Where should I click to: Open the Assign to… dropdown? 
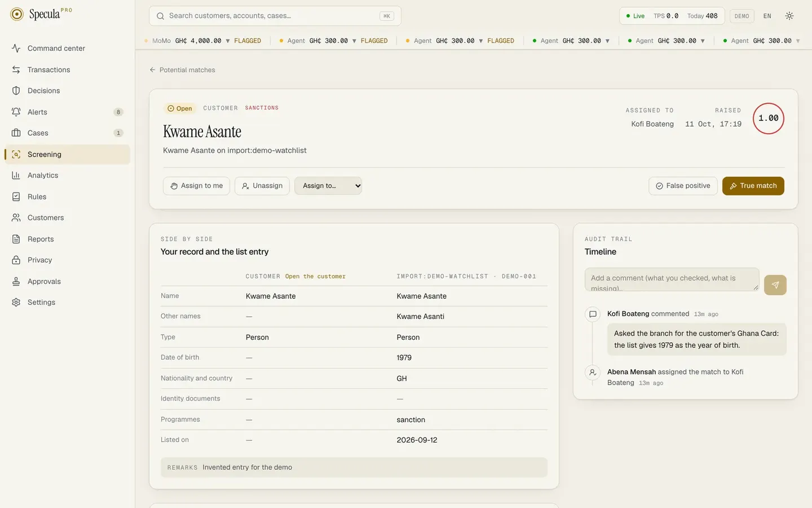click(328, 186)
